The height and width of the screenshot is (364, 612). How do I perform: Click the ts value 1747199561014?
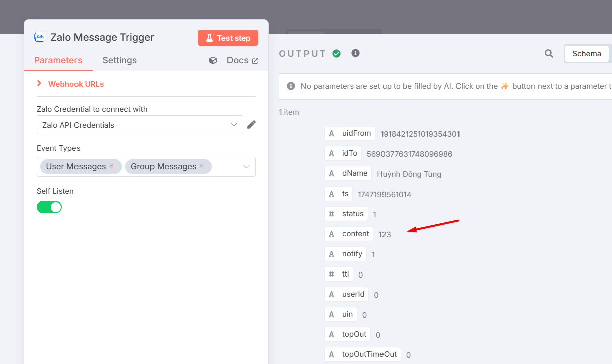tap(385, 194)
